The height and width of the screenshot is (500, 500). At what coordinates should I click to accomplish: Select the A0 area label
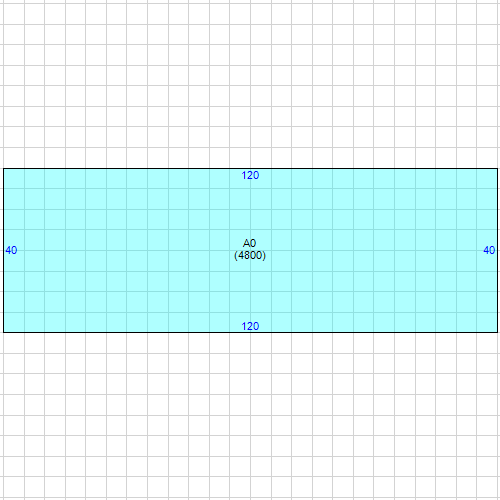click(249, 243)
